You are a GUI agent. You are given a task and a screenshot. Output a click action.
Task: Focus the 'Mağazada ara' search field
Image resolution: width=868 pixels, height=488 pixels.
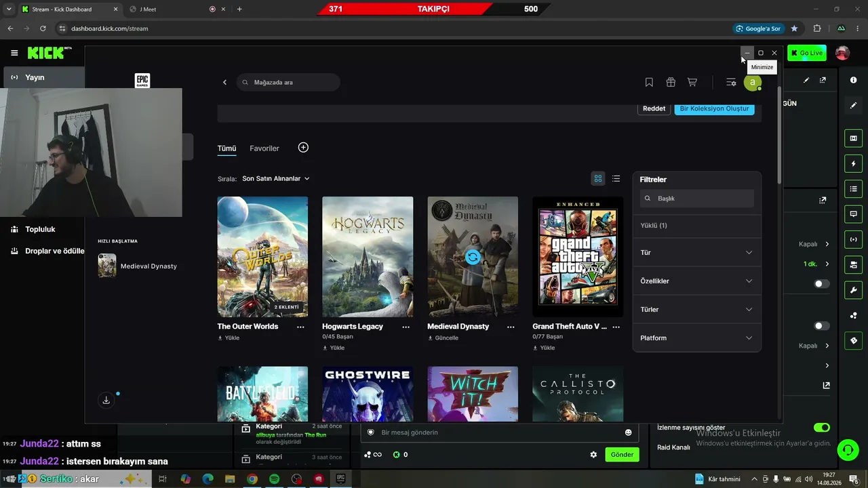point(288,82)
